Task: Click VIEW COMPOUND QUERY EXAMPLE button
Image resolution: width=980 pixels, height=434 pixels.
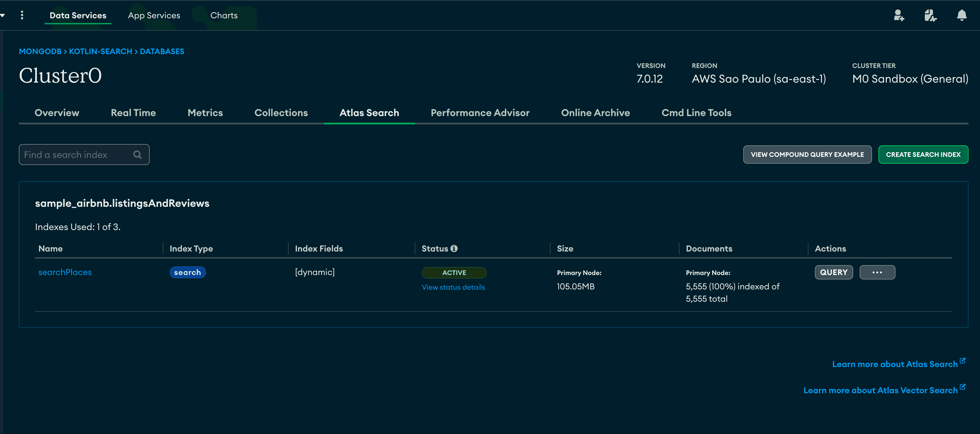Action: click(807, 154)
